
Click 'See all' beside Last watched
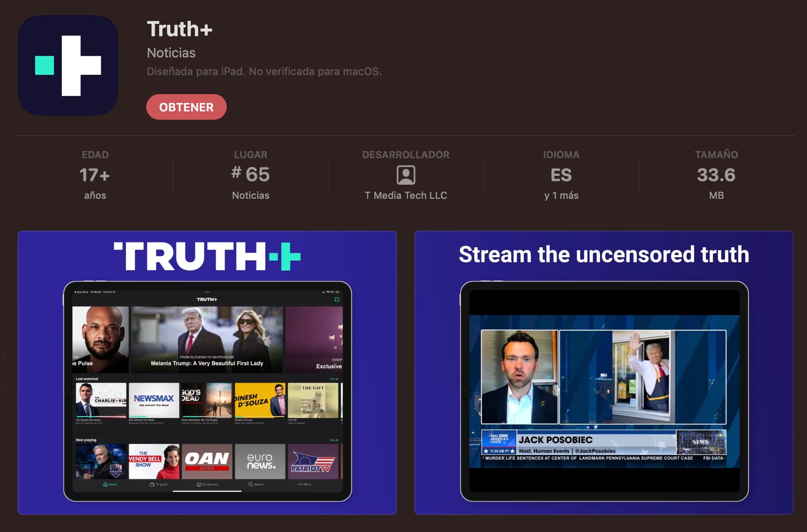click(334, 379)
